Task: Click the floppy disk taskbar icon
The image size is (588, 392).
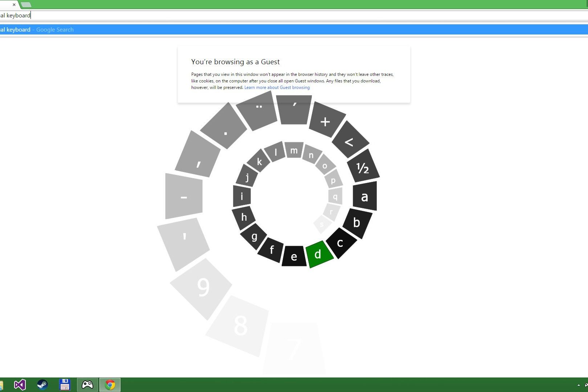Action: [x=65, y=385]
